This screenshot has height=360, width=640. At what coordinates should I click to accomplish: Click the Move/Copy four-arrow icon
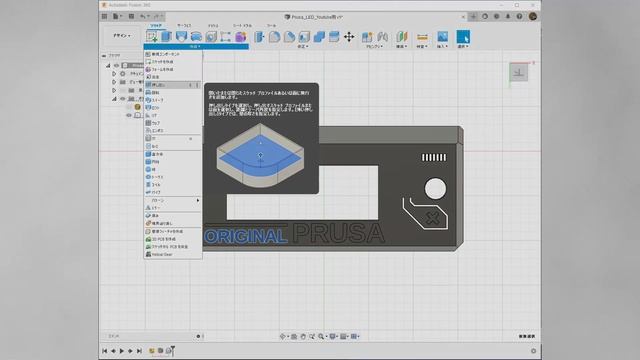(349, 37)
